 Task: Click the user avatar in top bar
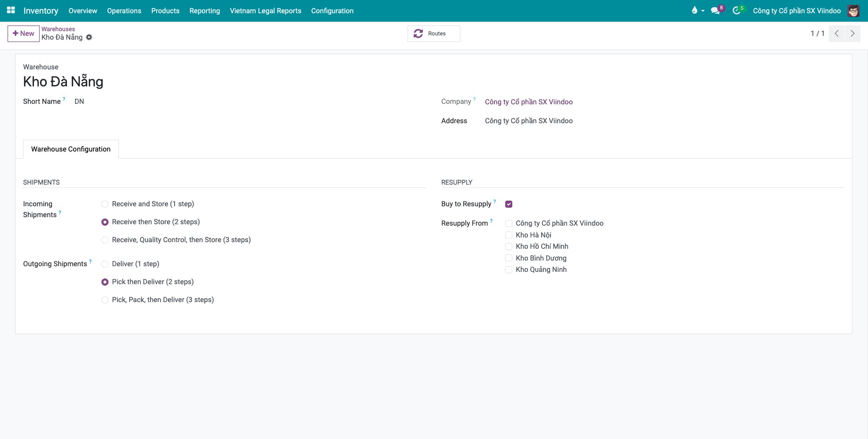853,10
